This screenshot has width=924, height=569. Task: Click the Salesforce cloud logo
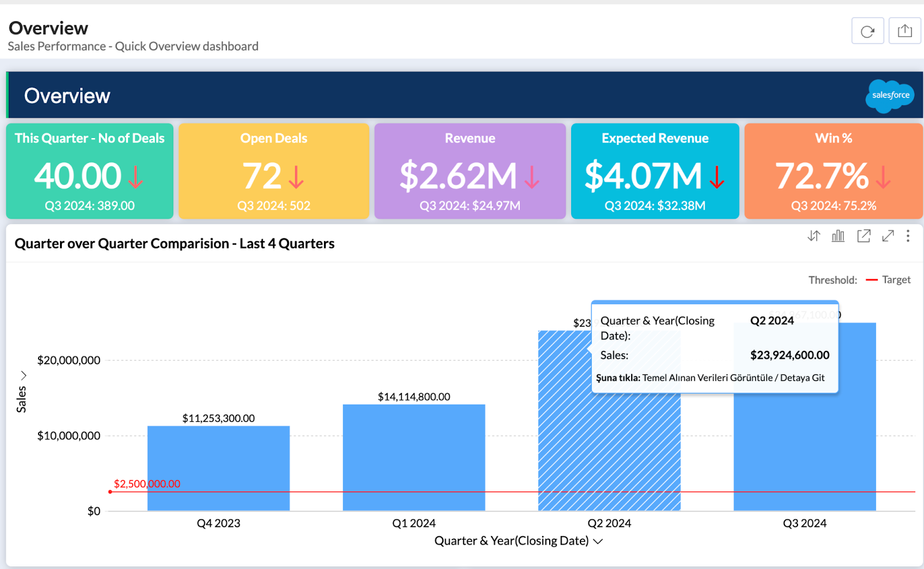(890, 95)
